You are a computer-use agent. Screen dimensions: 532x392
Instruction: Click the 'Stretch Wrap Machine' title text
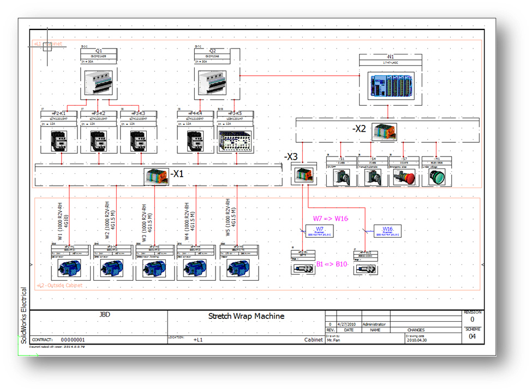click(x=246, y=316)
